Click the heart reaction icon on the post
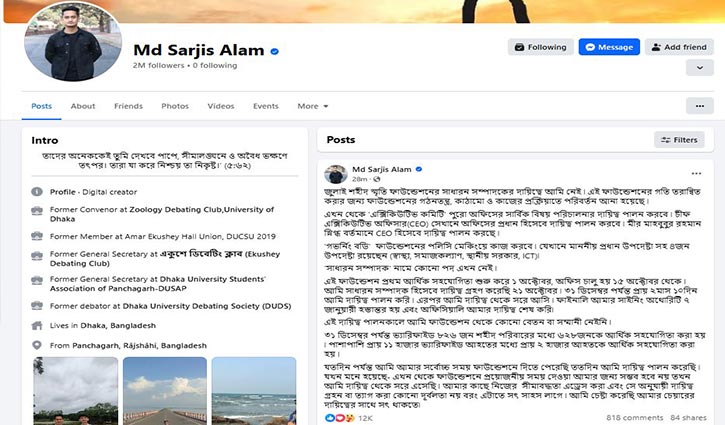725x425 pixels. pyautogui.click(x=339, y=418)
